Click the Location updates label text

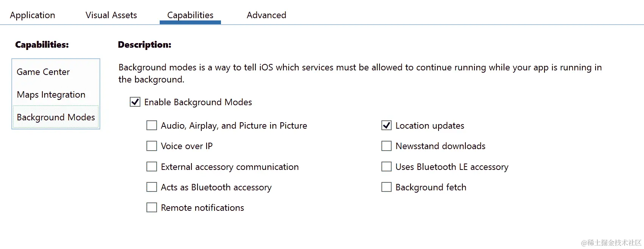click(430, 126)
